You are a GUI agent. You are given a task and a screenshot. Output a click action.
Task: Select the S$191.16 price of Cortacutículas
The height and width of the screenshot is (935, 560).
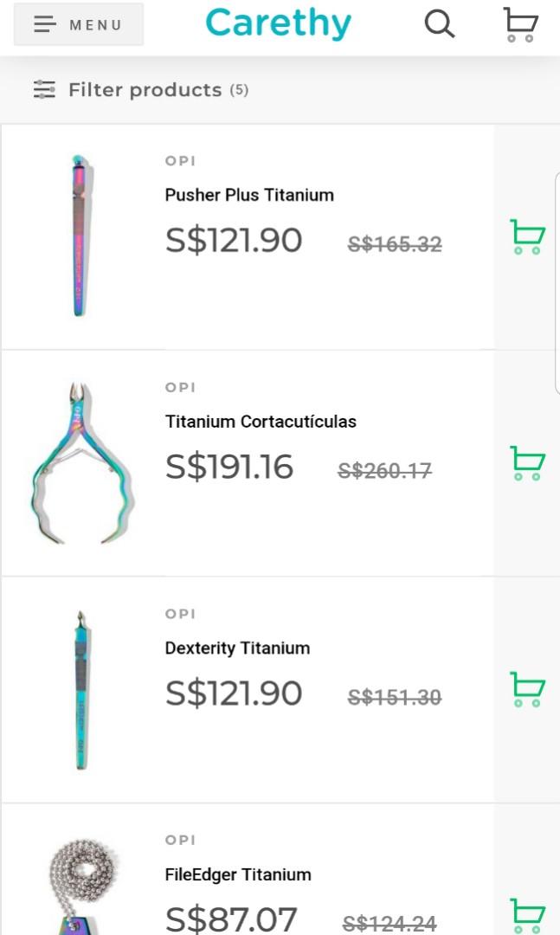pyautogui.click(x=229, y=467)
